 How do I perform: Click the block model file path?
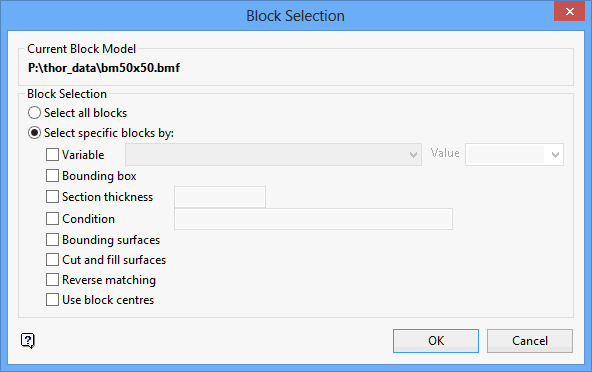pos(104,68)
